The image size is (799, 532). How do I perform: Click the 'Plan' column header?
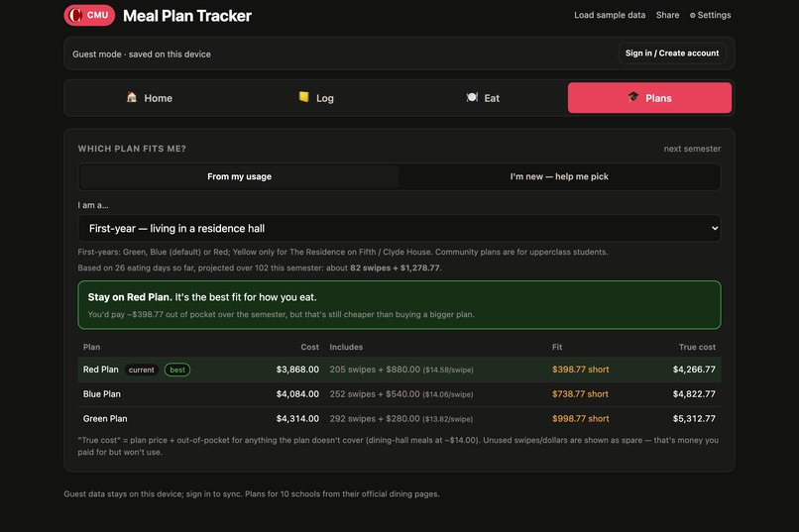(x=92, y=347)
